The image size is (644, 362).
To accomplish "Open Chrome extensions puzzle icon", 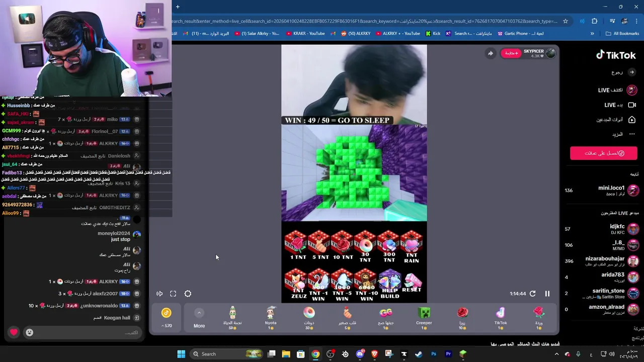I will pos(595,21).
